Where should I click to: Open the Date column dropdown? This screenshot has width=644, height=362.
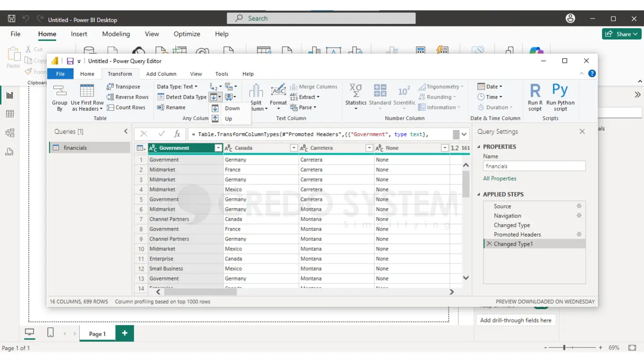tap(490, 87)
